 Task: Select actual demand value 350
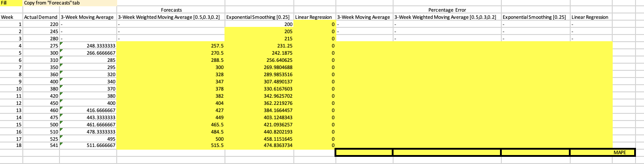pos(41,67)
